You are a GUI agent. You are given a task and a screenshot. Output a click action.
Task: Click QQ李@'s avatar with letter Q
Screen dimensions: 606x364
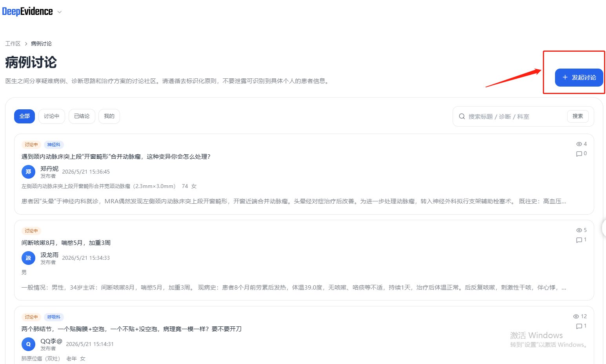(28, 344)
